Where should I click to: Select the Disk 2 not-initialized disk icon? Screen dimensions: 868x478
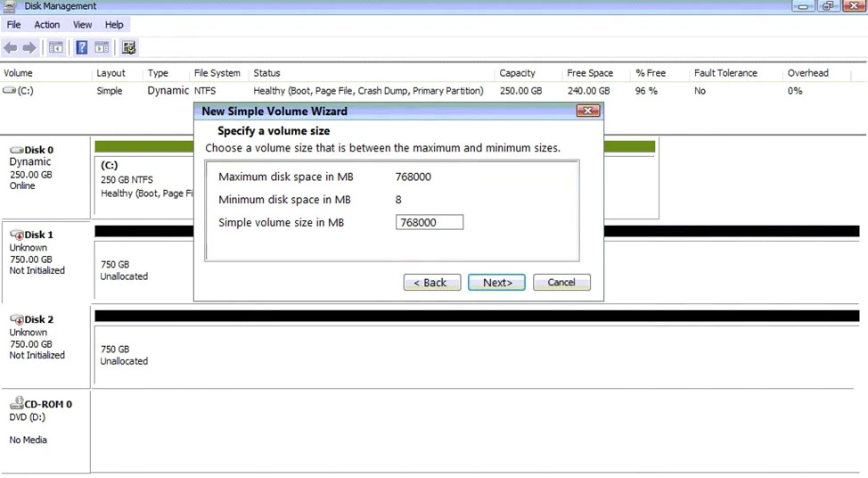click(16, 319)
